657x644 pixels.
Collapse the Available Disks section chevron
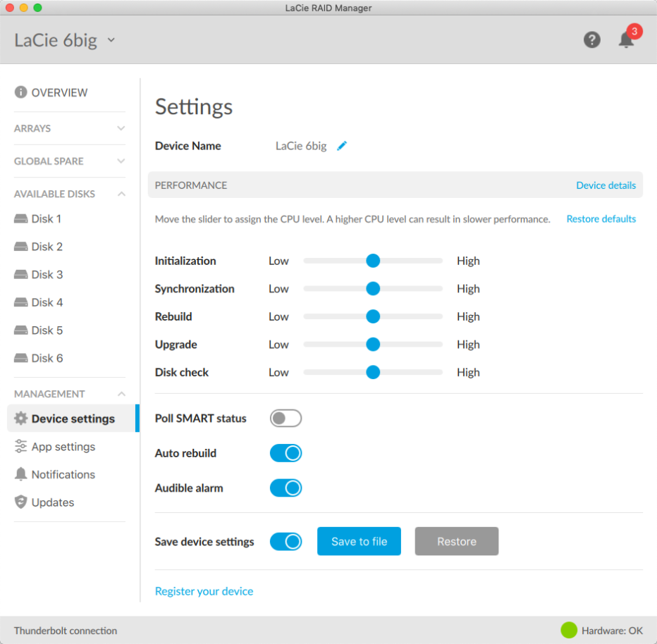(x=121, y=194)
